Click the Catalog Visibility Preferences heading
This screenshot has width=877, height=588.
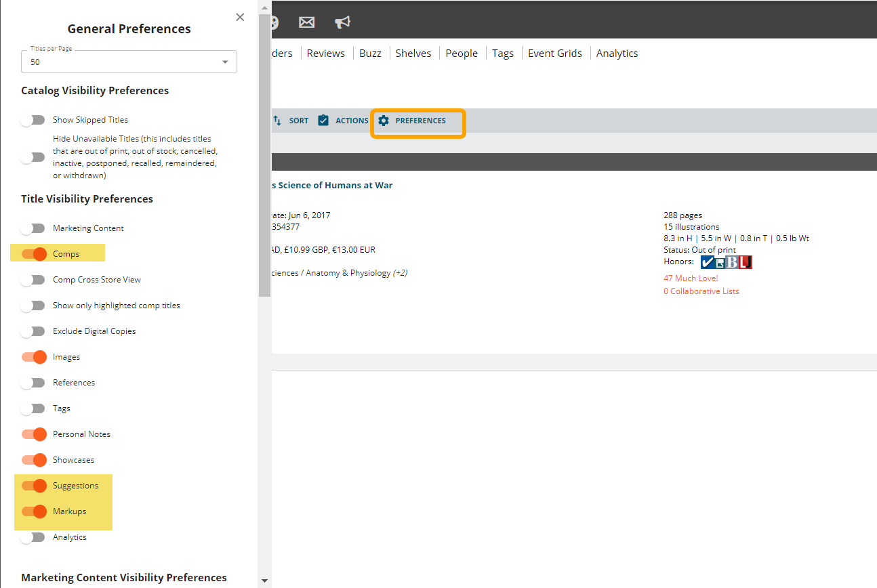tap(95, 91)
